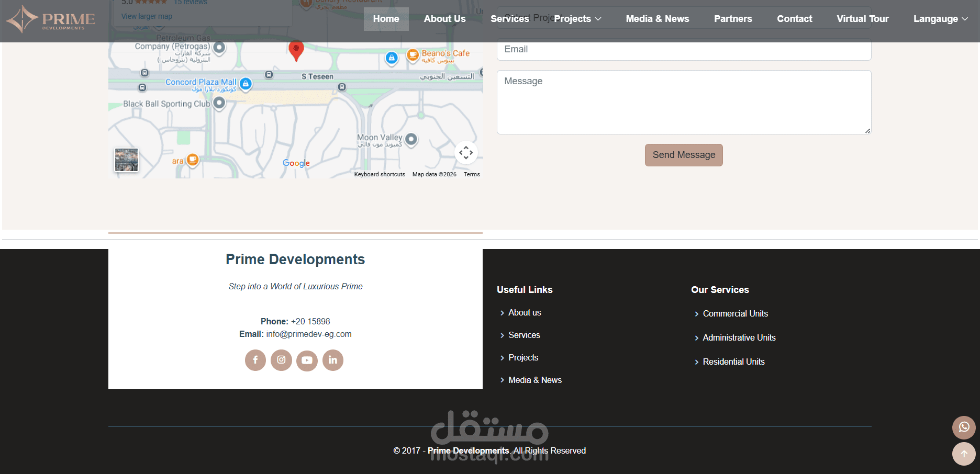Switch map to satellite view thumbnail
This screenshot has width=980, height=474.
click(x=126, y=160)
